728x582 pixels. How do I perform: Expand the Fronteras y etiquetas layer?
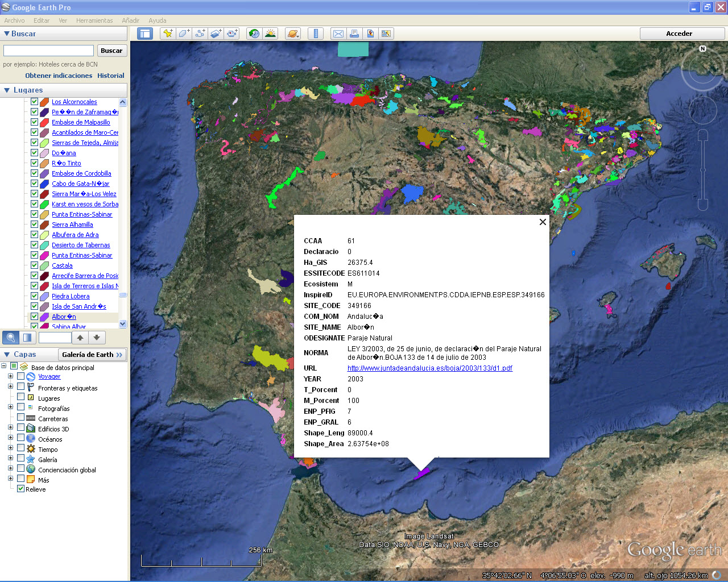[x=10, y=388]
